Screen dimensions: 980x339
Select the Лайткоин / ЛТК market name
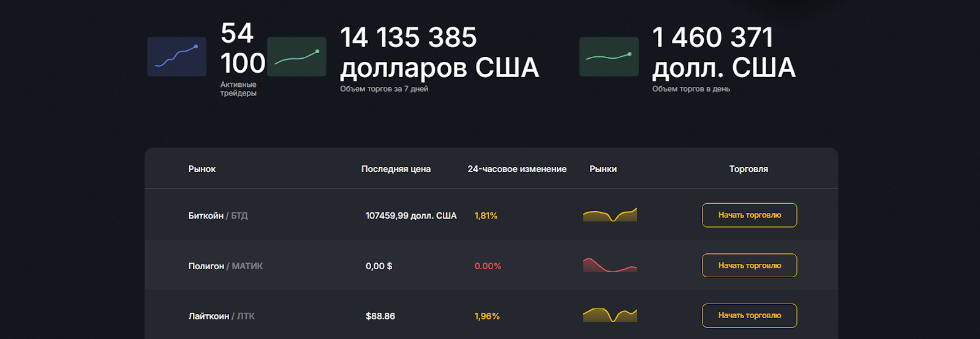(x=222, y=316)
